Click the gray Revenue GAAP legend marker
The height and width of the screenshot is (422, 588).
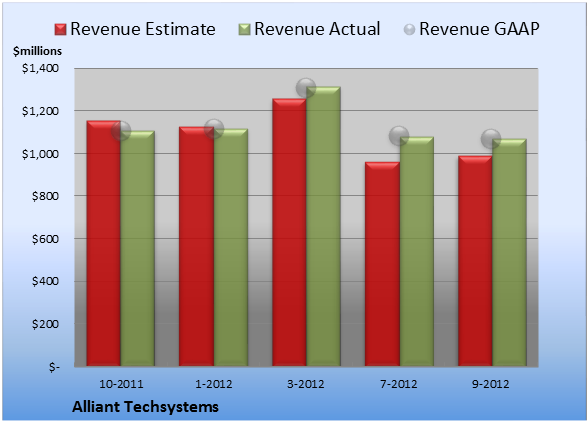click(409, 30)
